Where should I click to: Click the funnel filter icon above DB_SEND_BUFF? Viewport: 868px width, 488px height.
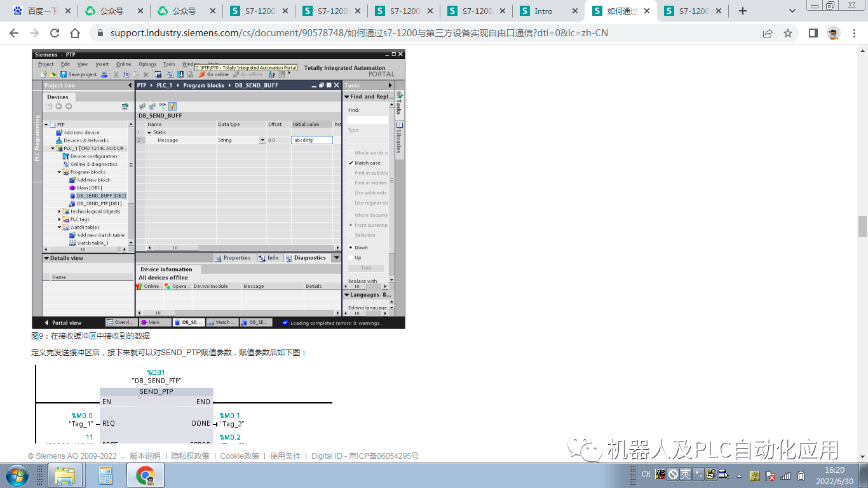tap(172, 106)
